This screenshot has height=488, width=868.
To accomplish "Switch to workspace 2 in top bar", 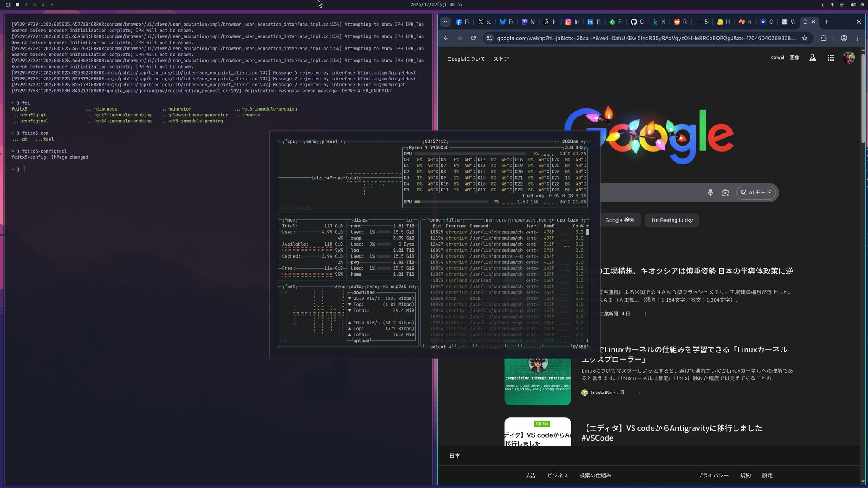I will [x=26, y=5].
